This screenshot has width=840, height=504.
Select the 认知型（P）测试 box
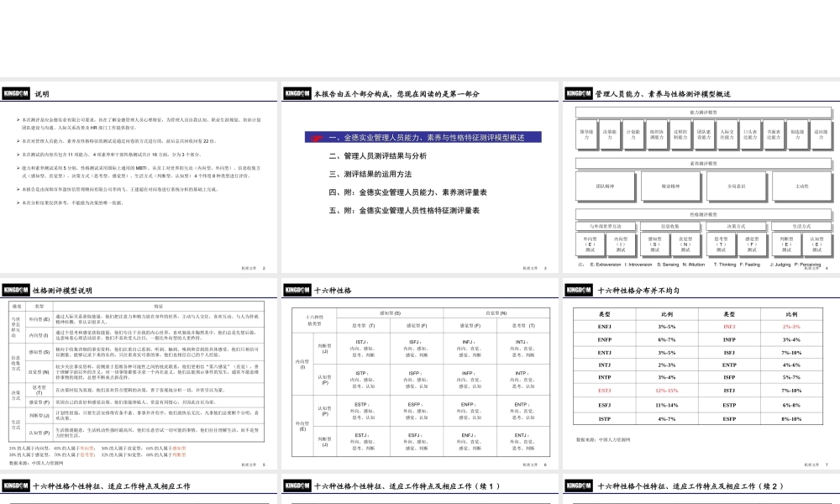(817, 243)
